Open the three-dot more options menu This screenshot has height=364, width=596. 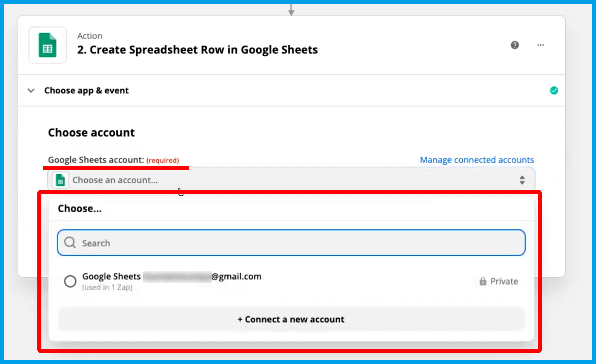(540, 45)
